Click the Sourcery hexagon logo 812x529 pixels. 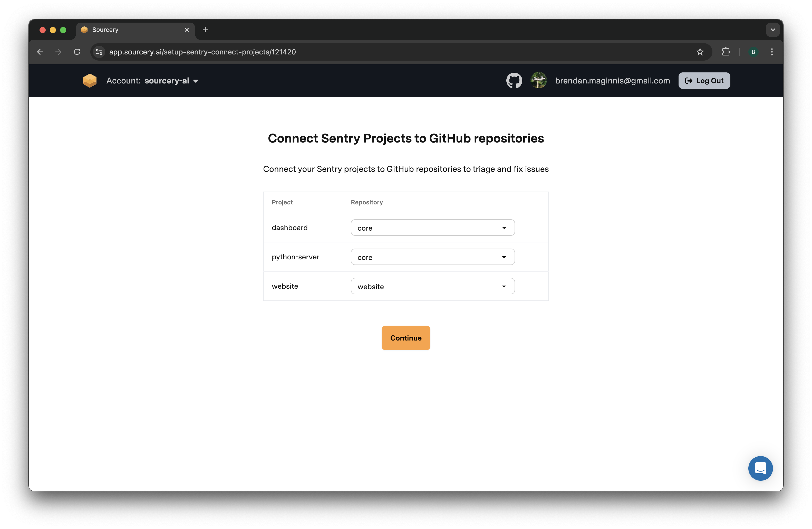(90, 81)
